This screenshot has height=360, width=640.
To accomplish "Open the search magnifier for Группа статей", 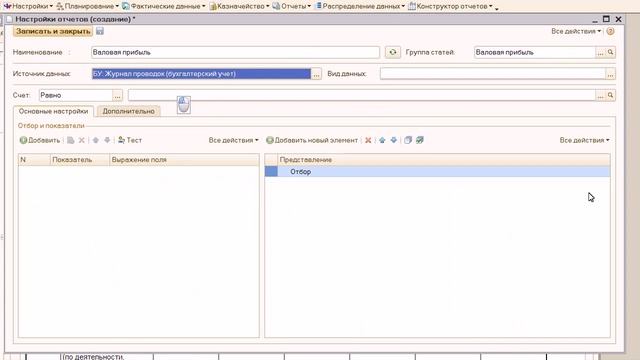I will tap(610, 52).
